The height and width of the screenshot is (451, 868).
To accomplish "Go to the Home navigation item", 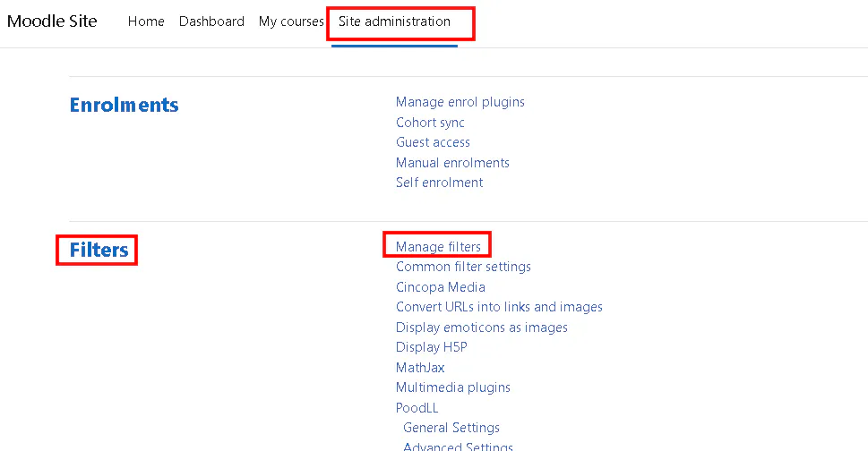I will (146, 21).
